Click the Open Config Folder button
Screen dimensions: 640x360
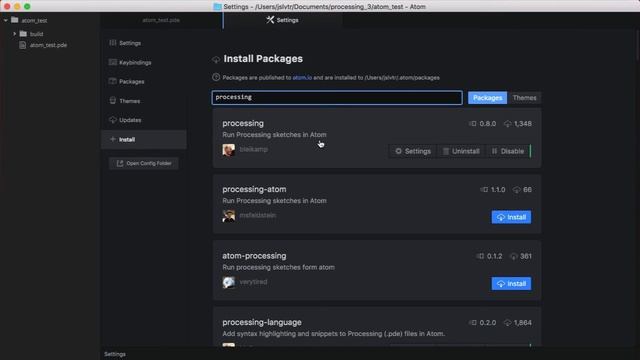pos(144,163)
